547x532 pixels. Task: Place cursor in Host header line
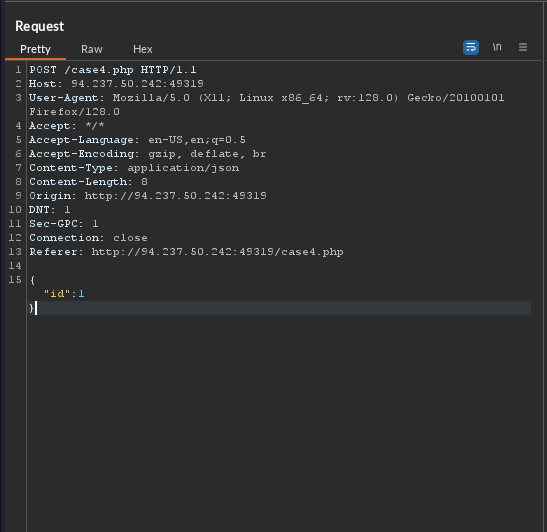pyautogui.click(x=116, y=84)
